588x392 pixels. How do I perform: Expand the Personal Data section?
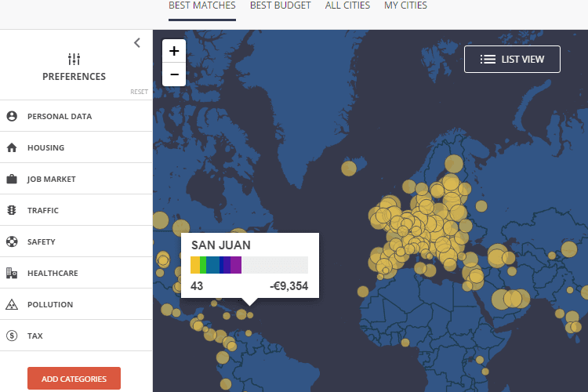coord(76,116)
